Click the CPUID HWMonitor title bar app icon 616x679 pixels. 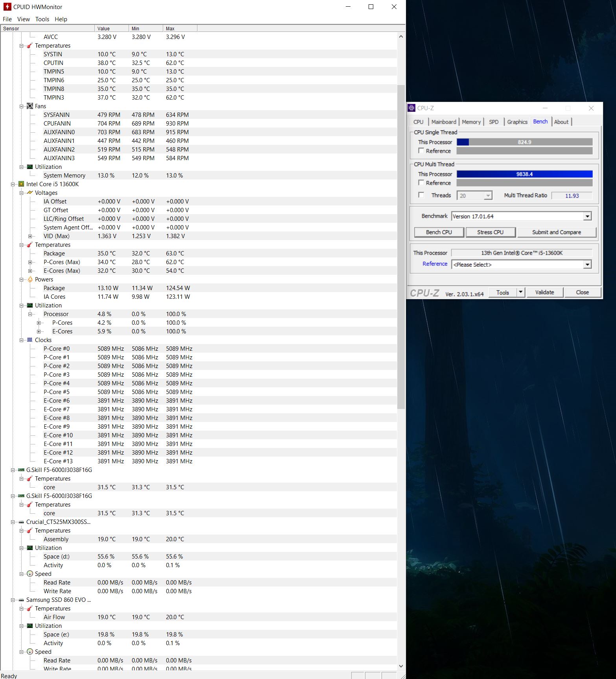(7, 7)
